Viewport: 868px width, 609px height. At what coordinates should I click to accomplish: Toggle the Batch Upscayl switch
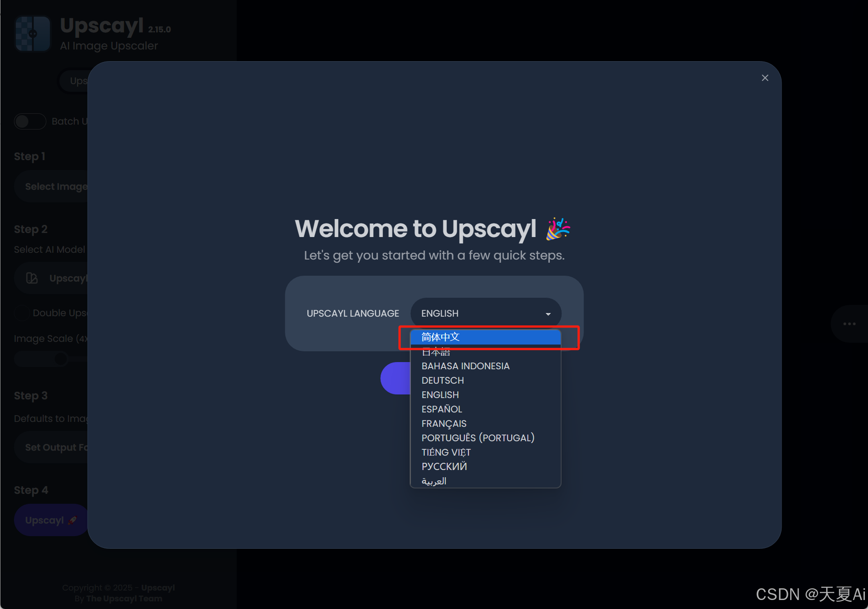pos(30,121)
